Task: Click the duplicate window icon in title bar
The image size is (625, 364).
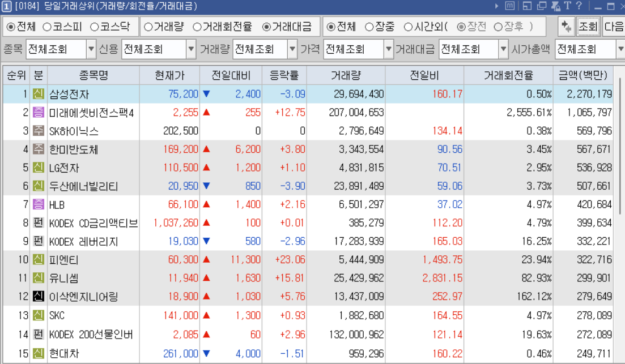Action: click(x=541, y=6)
